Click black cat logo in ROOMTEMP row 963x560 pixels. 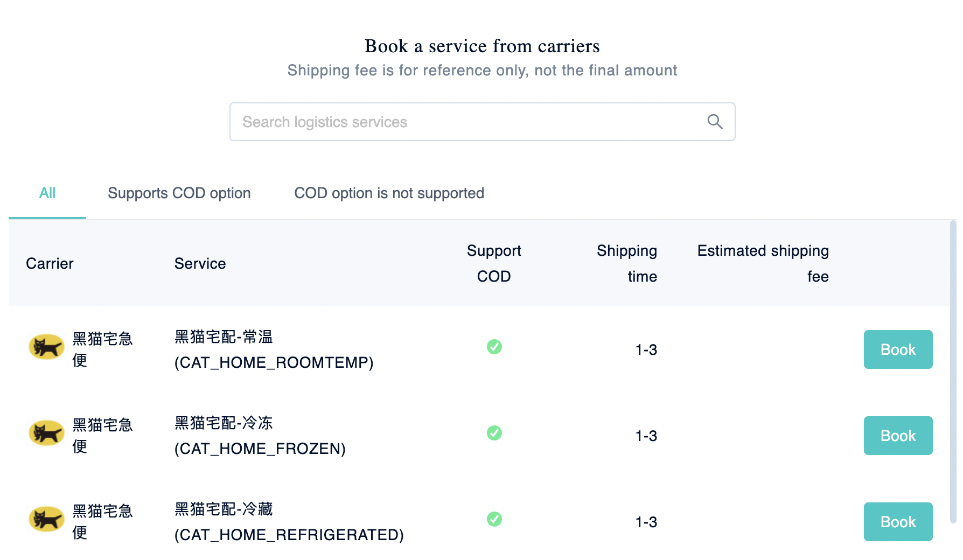(46, 347)
